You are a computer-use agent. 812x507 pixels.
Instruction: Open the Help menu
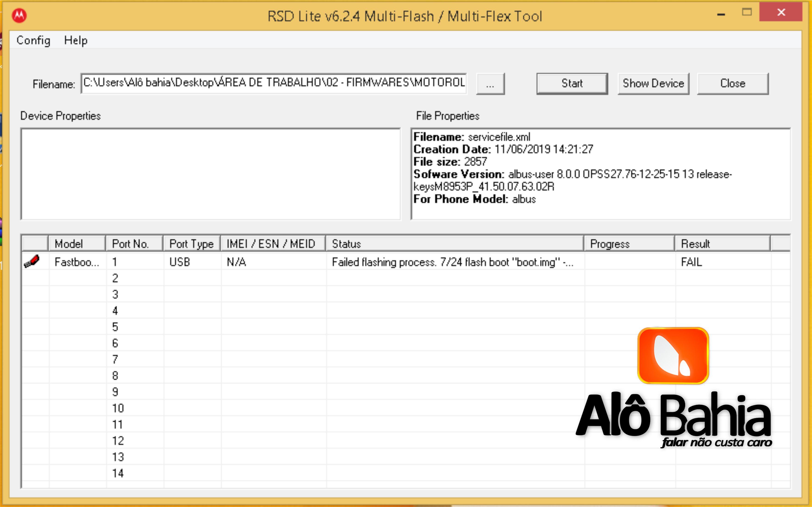coord(76,40)
